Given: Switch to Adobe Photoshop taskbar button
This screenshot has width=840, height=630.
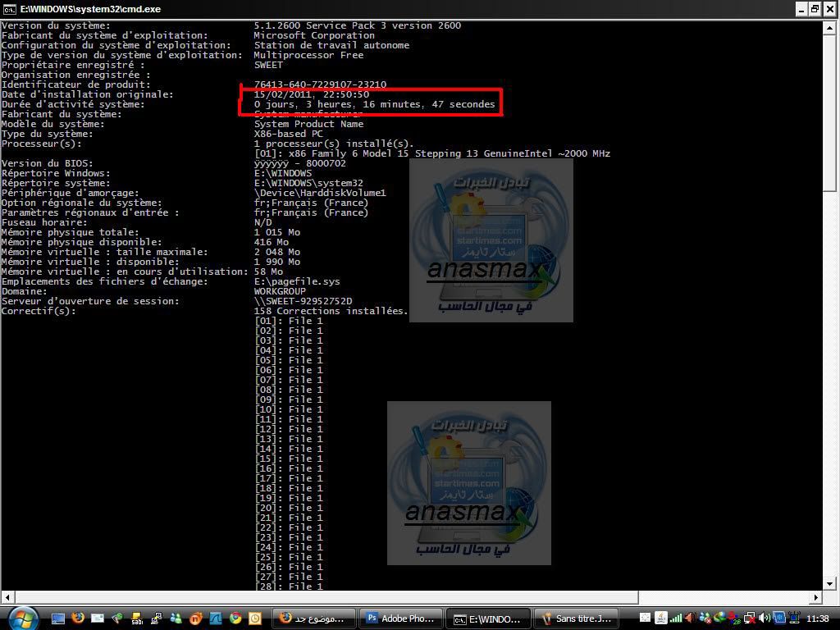Looking at the screenshot, I should (x=402, y=618).
